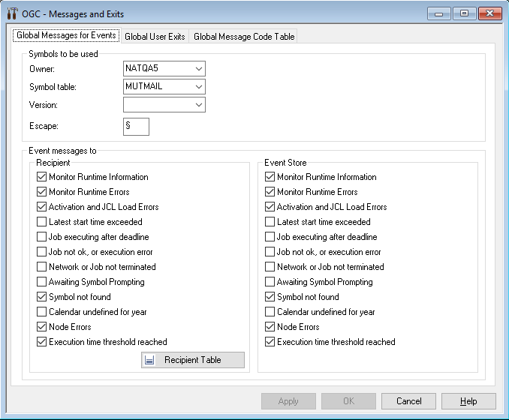Click the Recipient Table button icon
The height and width of the screenshot is (420, 509).
tap(150, 360)
